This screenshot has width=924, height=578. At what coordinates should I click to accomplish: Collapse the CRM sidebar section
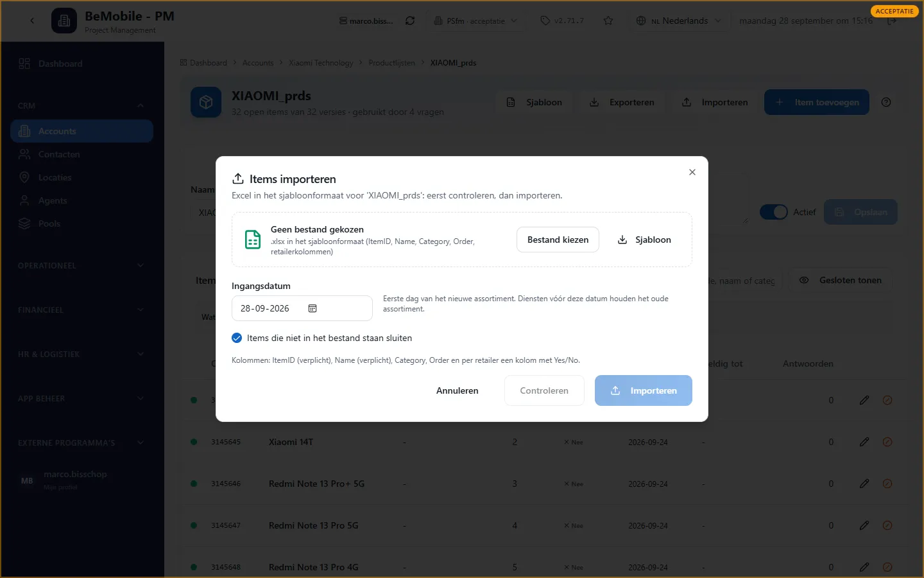(x=141, y=106)
